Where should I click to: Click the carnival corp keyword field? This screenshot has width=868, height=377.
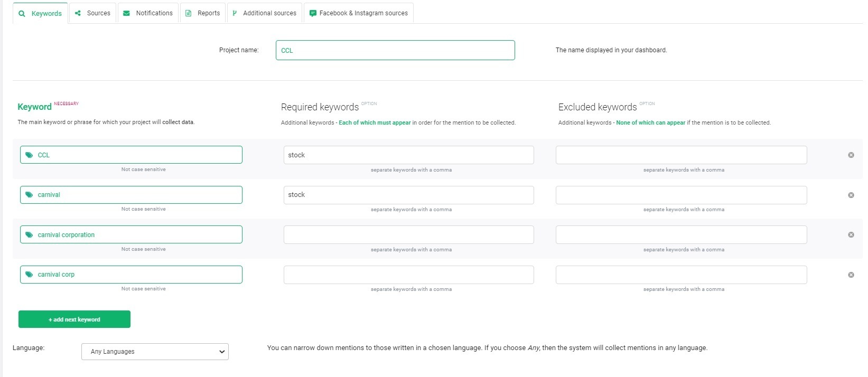click(131, 275)
